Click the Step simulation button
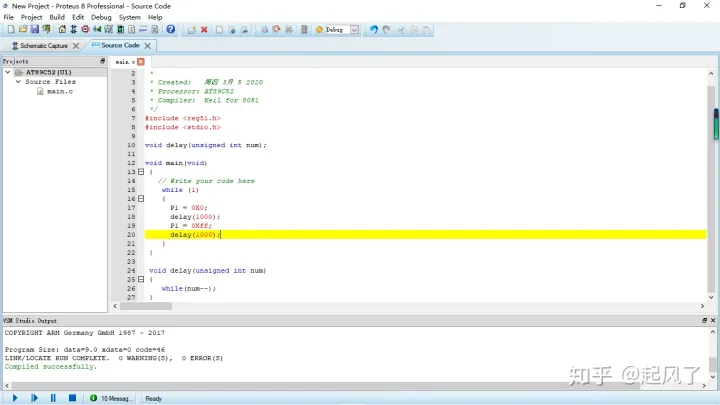Viewport: 720px width, 405px height. point(33,398)
